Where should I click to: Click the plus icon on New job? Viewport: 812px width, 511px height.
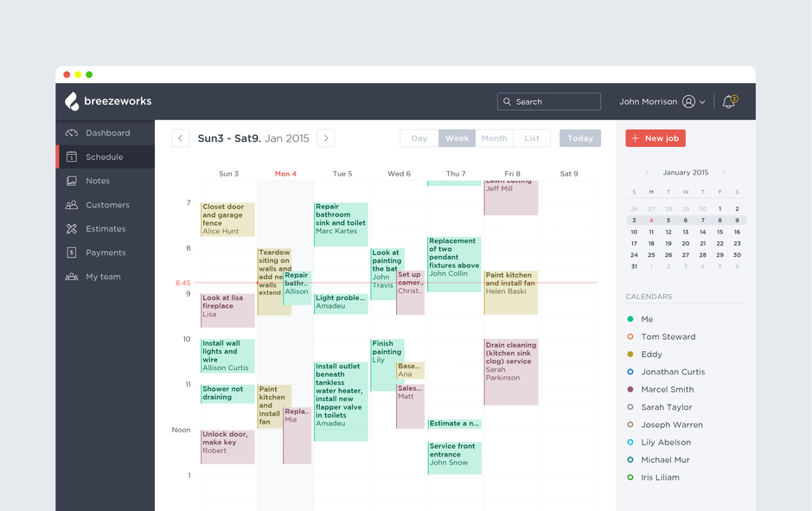pyautogui.click(x=635, y=138)
